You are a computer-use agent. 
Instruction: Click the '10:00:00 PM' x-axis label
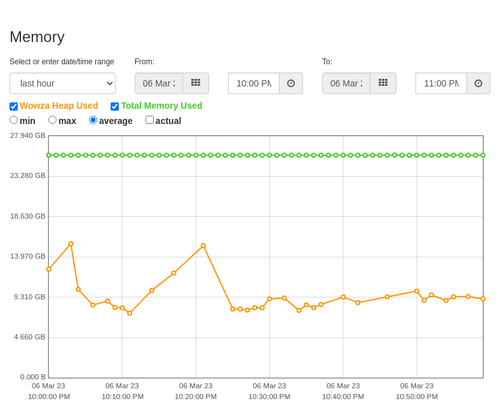click(x=49, y=397)
